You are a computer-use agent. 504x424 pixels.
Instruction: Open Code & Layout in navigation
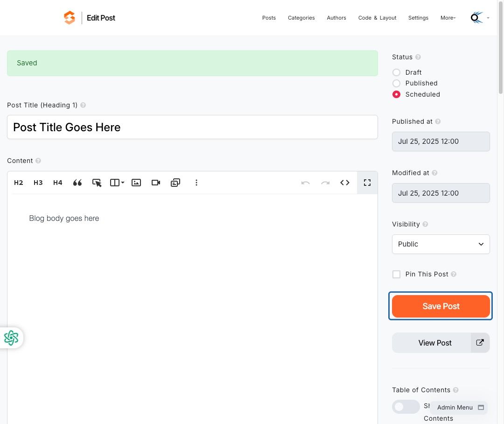pos(377,18)
